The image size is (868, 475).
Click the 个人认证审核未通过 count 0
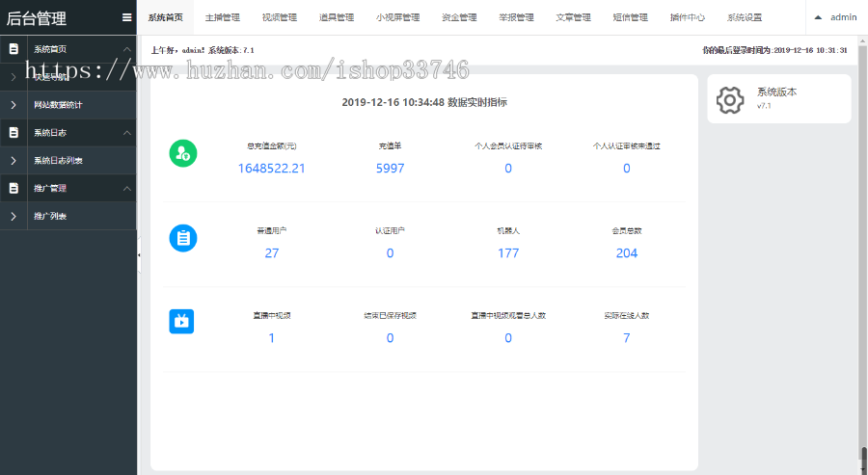[x=627, y=169]
